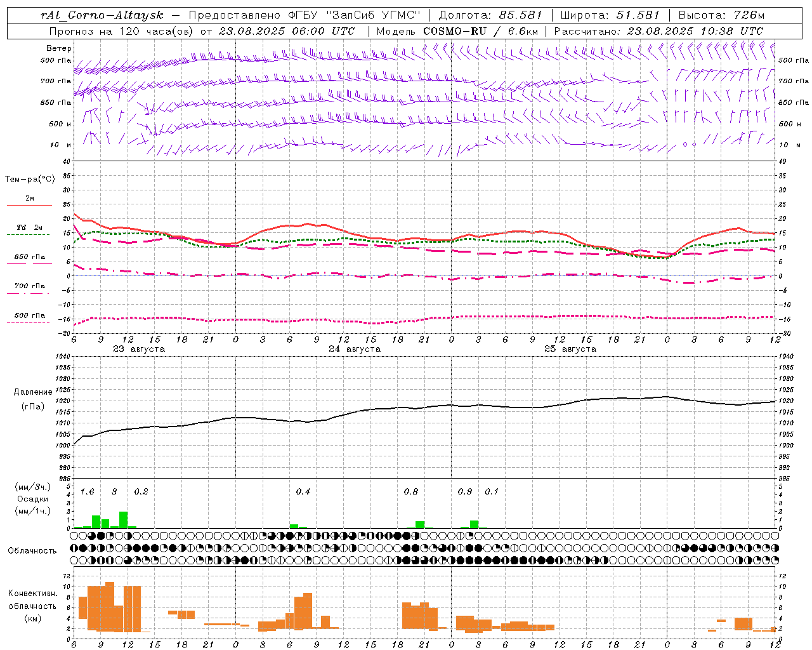This screenshot has height=650, width=812.
Task: Click the computed time 23.08.2025 10:38 UTC
Action: [695, 31]
